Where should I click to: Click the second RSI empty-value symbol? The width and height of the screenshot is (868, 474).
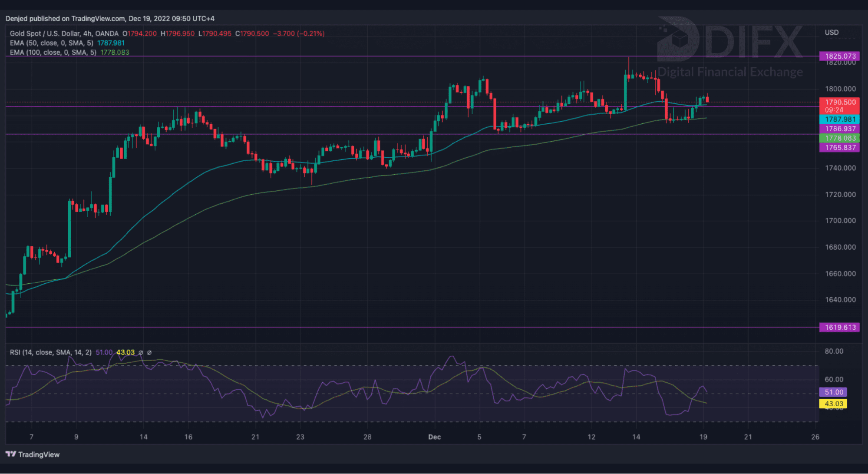pos(149,352)
